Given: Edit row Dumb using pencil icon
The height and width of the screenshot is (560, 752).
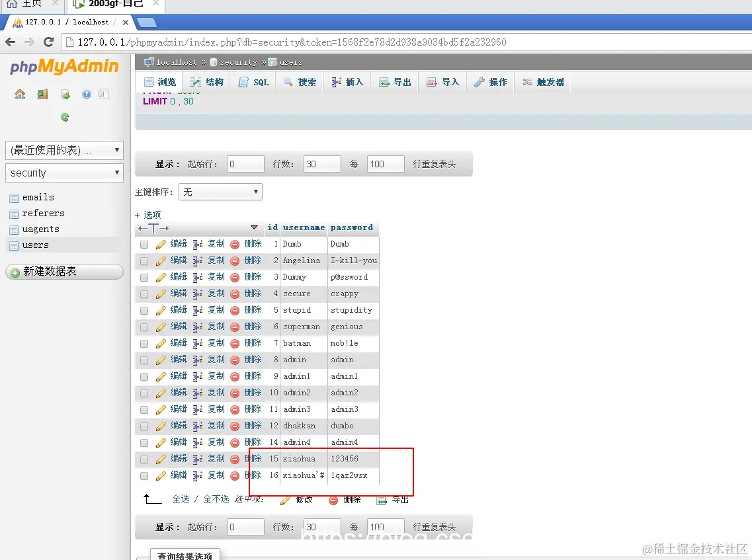Looking at the screenshot, I should click(161, 245).
